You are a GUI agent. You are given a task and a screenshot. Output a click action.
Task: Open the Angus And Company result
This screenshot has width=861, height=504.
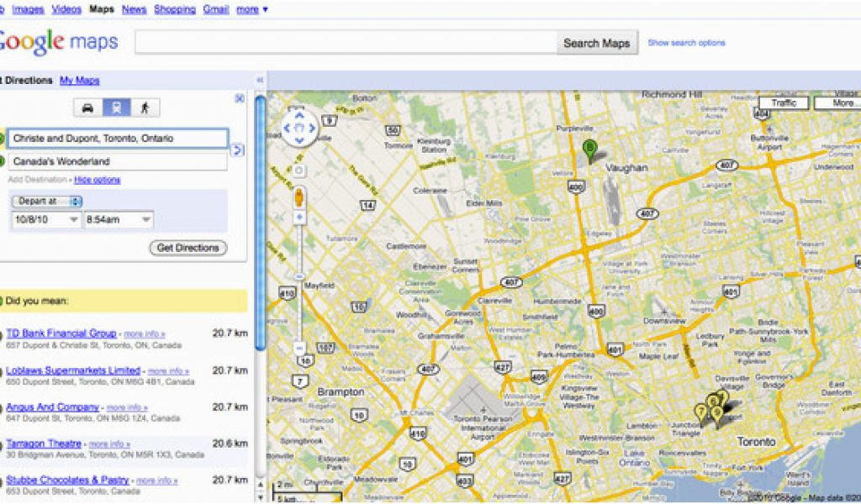53,407
